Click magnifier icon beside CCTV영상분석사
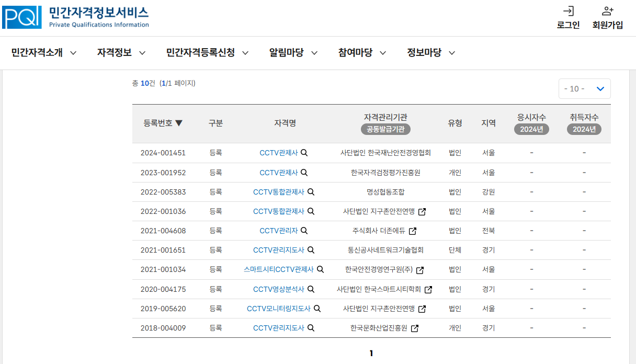This screenshot has width=636, height=364. (311, 289)
